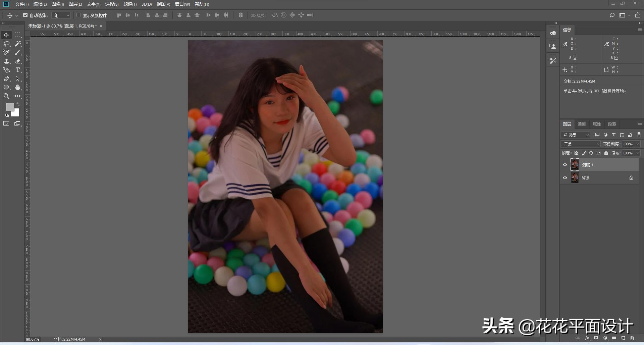Select the Eraser tool
The width and height of the screenshot is (644, 345).
18,61
